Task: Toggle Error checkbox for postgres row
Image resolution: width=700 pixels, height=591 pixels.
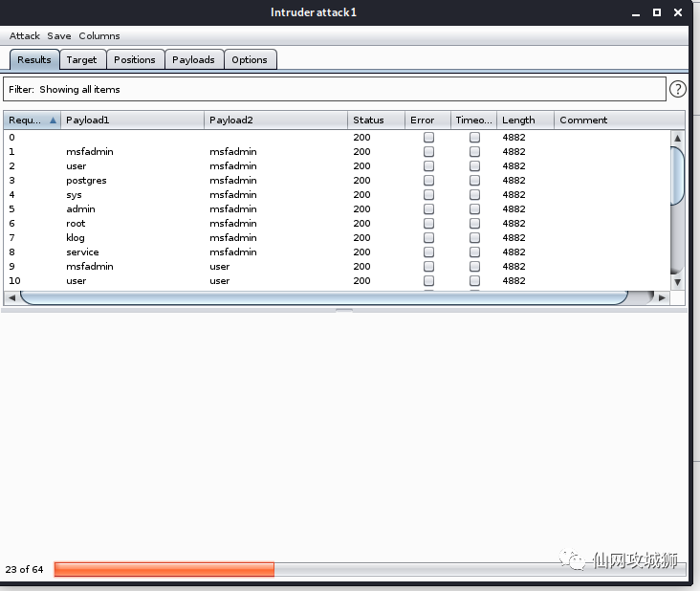Action: point(428,181)
